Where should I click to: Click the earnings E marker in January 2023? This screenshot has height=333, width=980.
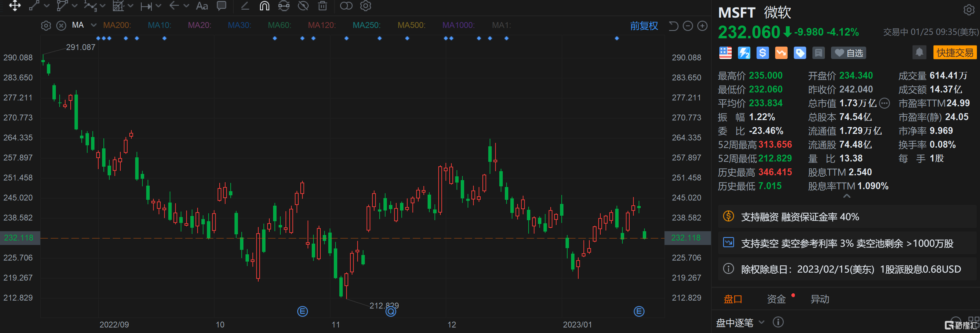(639, 312)
